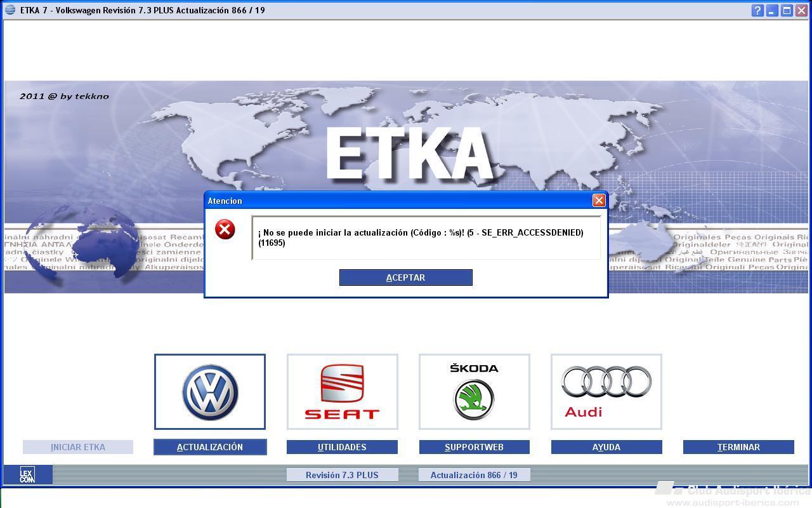Click the Atencion dialog title

click(x=225, y=201)
